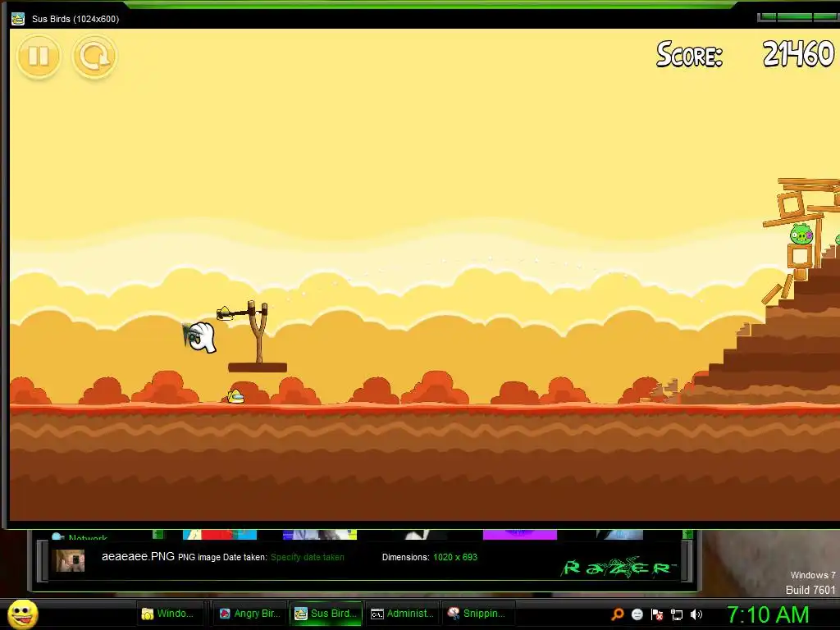
Task: Open the Administ... command prompt taskbar button
Action: click(402, 614)
